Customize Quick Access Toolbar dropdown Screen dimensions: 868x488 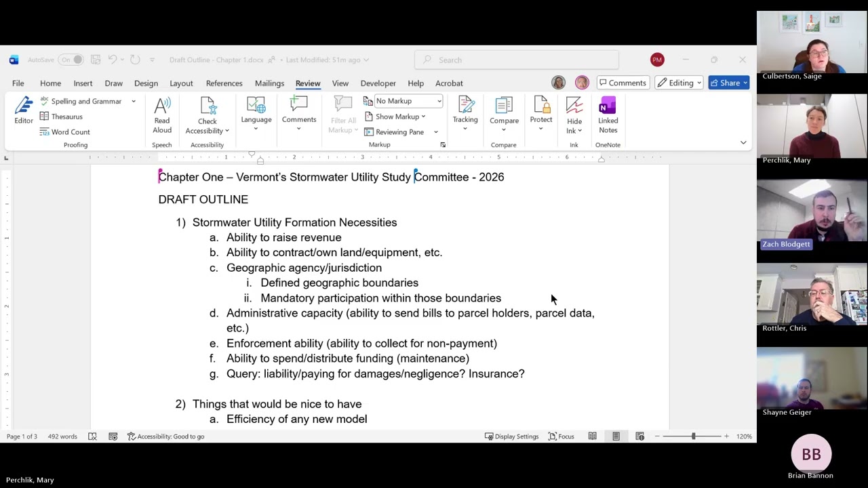(x=152, y=60)
